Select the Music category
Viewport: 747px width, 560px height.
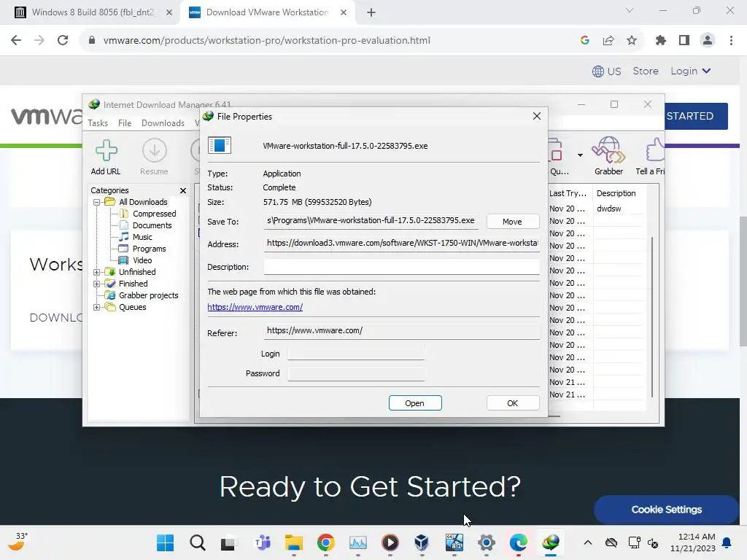(142, 237)
